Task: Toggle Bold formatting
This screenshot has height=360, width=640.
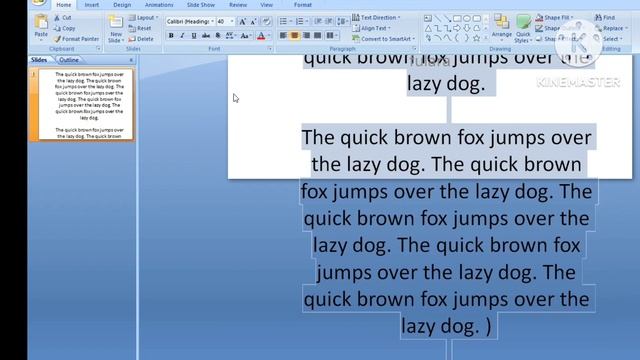Action: point(171,36)
